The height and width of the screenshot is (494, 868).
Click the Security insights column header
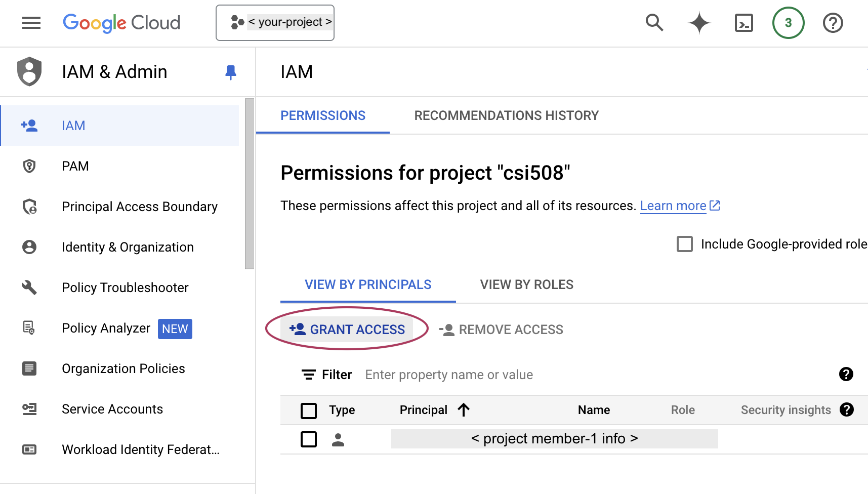click(x=786, y=410)
